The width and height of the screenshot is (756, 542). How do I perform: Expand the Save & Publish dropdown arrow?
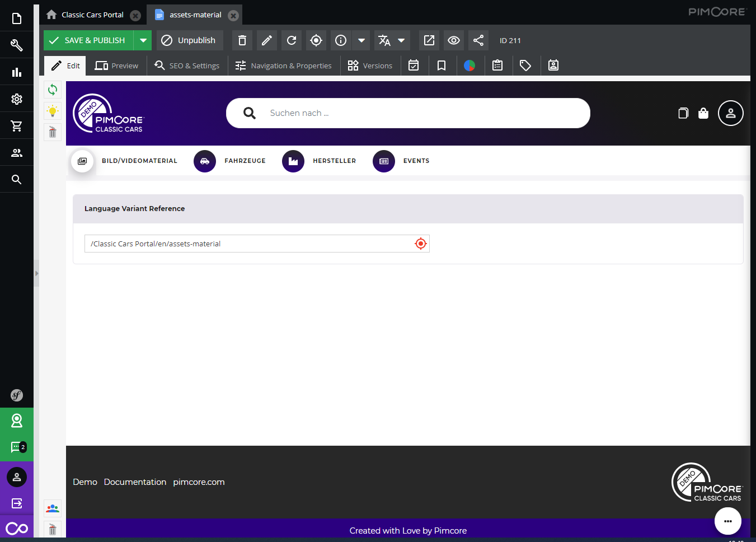[143, 40]
